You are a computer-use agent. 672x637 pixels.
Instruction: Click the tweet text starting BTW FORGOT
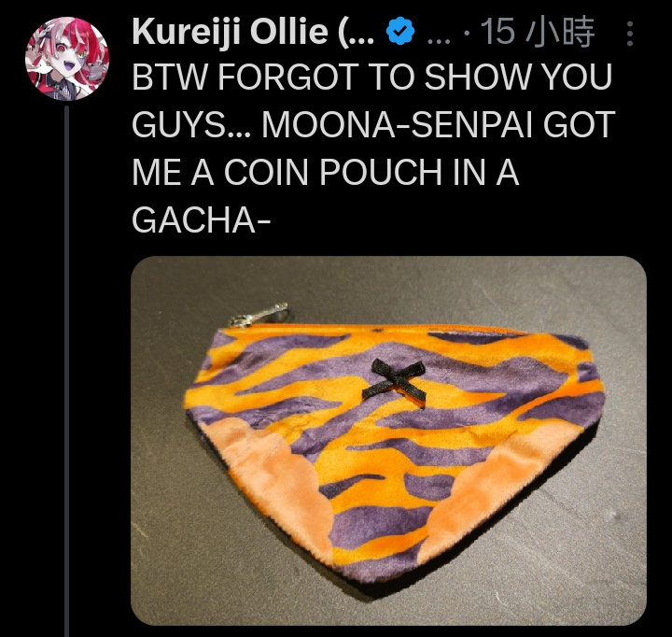(x=373, y=148)
